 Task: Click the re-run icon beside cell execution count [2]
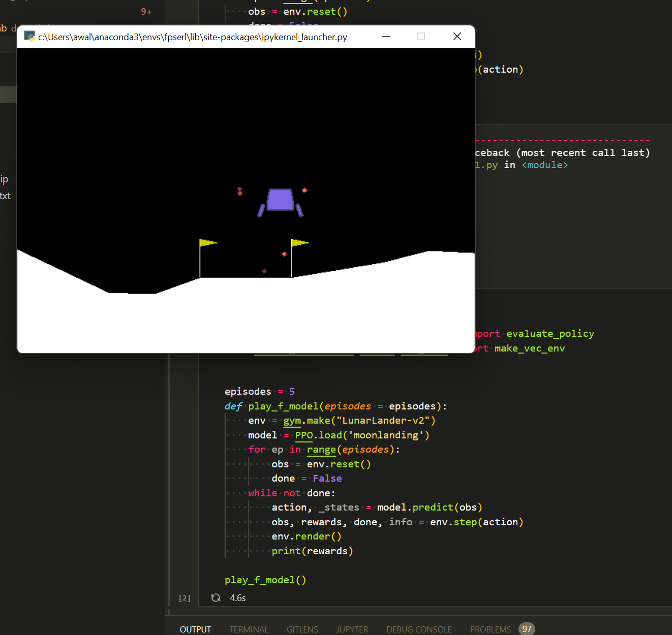[x=216, y=598]
